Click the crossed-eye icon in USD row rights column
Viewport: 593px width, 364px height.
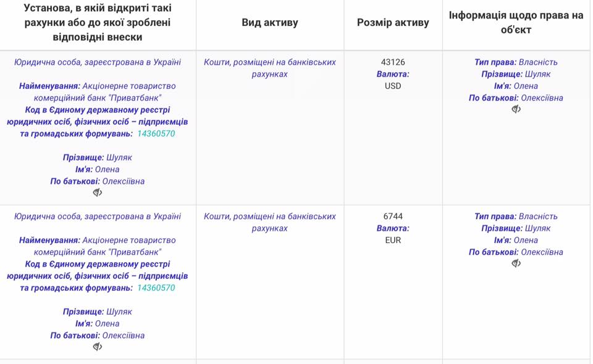pyautogui.click(x=516, y=110)
